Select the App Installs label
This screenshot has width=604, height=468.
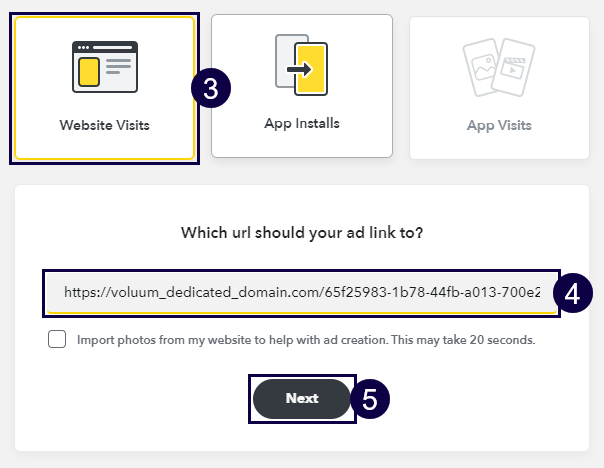point(302,124)
